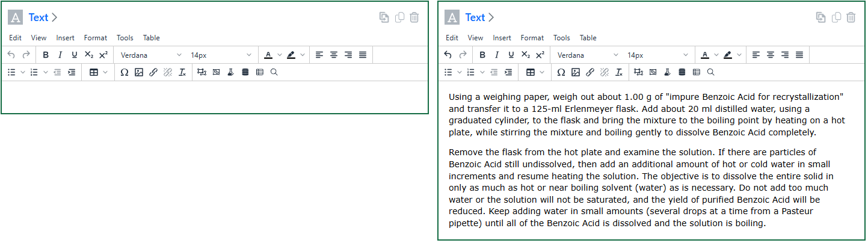Undo last change in the right editor

(x=448, y=55)
